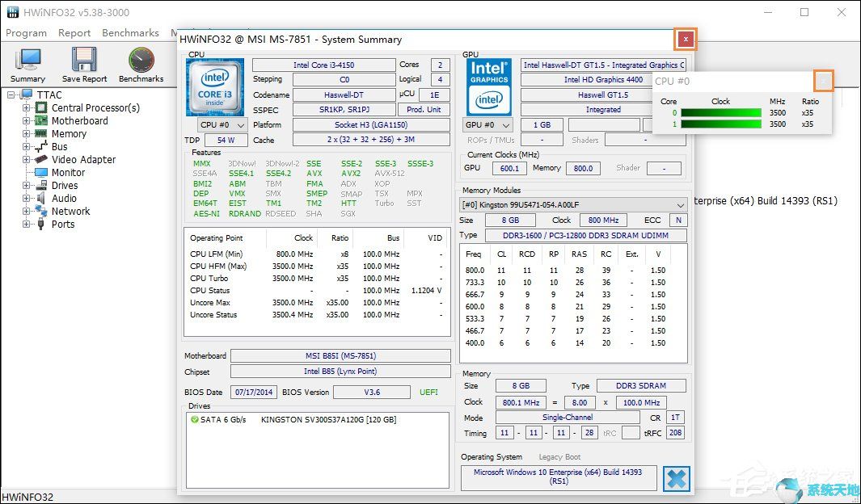Open the CPU #0 selector dropdown
Image resolution: width=861 pixels, height=504 pixels.
222,125
